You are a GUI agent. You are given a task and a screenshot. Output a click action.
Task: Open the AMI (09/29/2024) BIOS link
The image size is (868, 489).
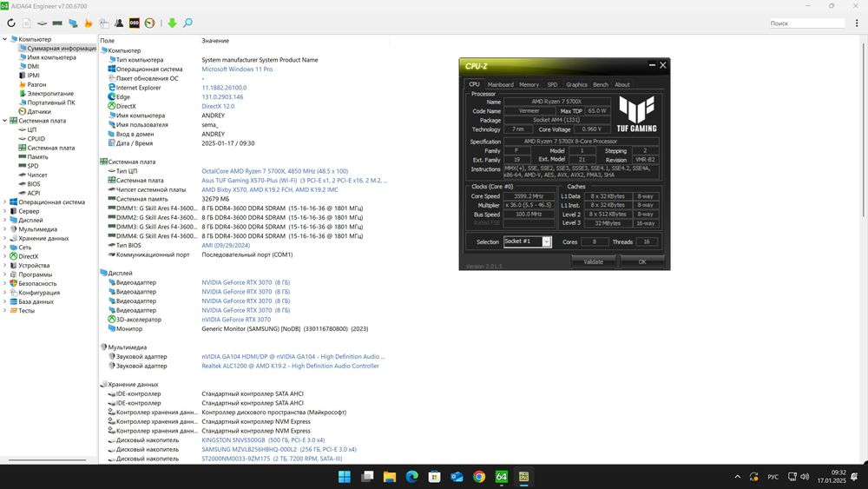point(226,245)
